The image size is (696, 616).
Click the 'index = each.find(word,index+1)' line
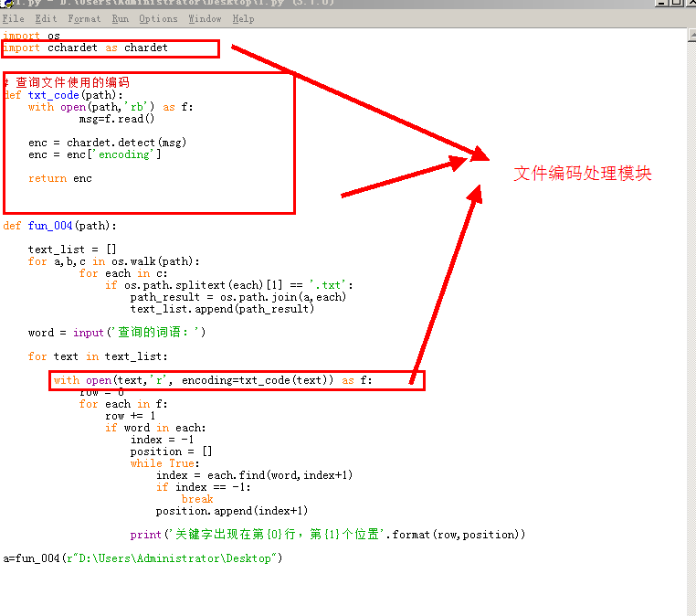coord(254,475)
